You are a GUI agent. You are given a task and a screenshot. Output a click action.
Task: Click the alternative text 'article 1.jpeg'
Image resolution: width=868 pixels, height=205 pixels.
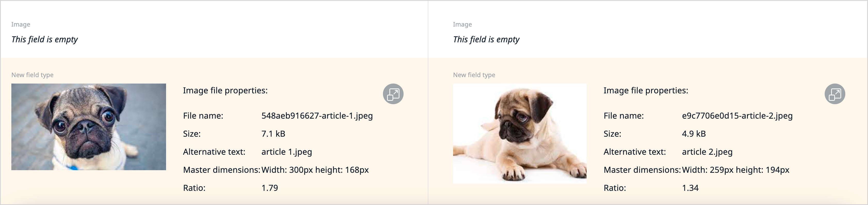click(287, 152)
